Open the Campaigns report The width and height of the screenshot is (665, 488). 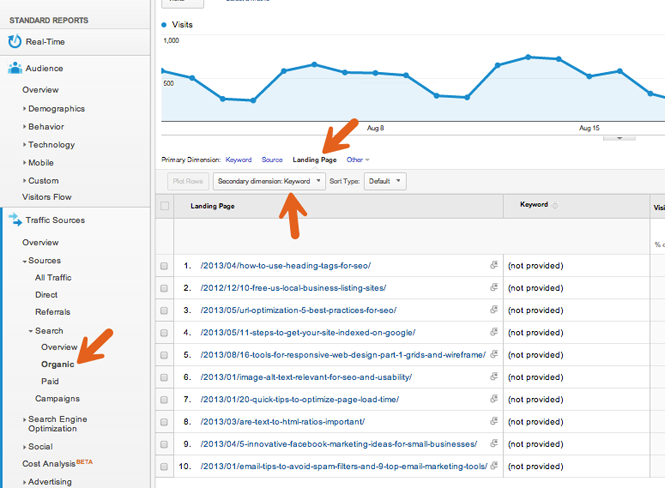57,399
